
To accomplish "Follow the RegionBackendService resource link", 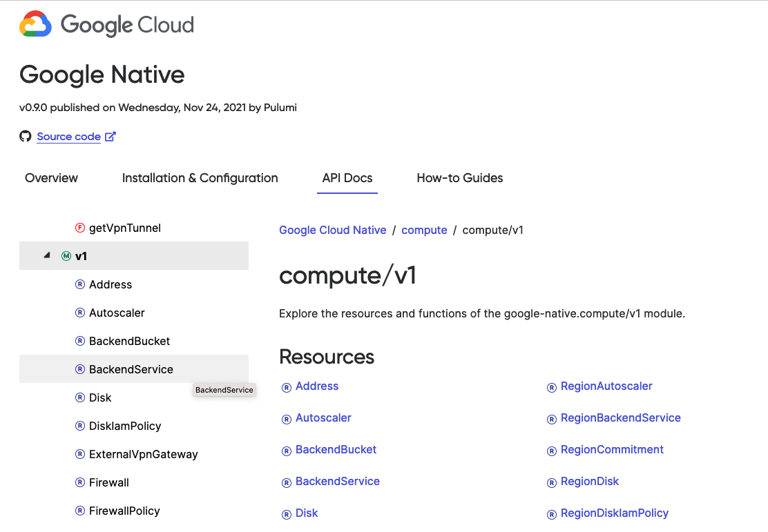I will point(620,418).
